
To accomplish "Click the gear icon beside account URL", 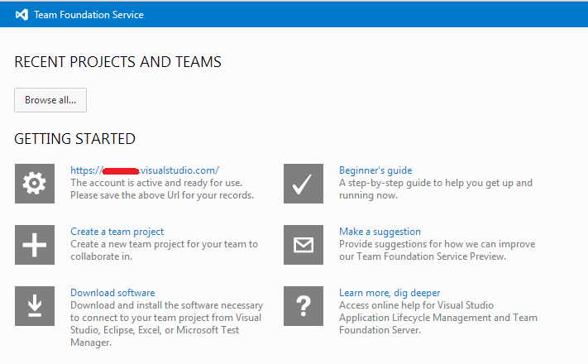I will [35, 184].
